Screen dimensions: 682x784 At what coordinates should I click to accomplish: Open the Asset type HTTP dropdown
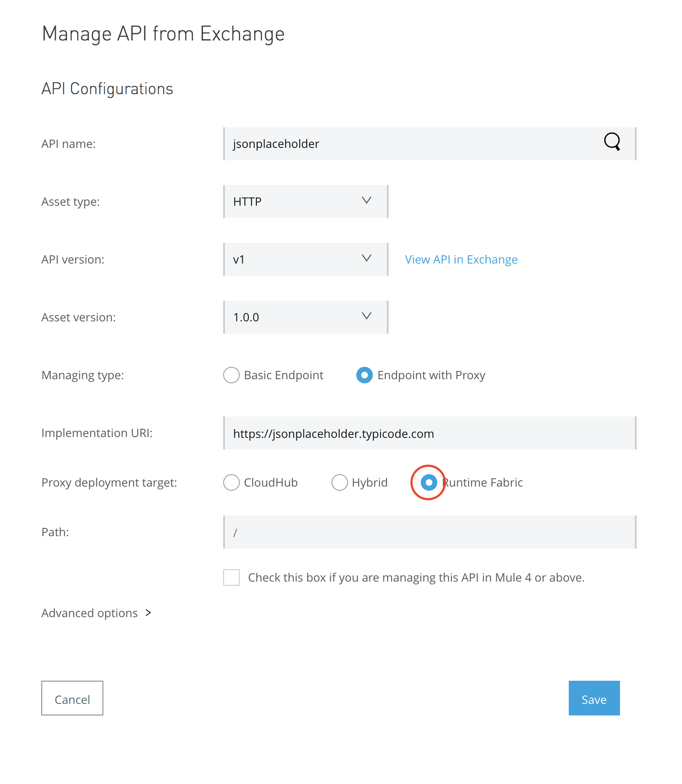[x=306, y=202]
